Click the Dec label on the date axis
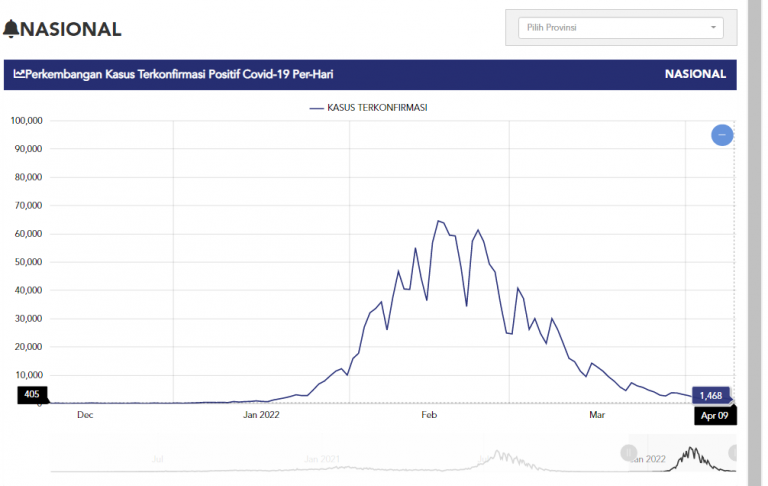 coord(86,414)
